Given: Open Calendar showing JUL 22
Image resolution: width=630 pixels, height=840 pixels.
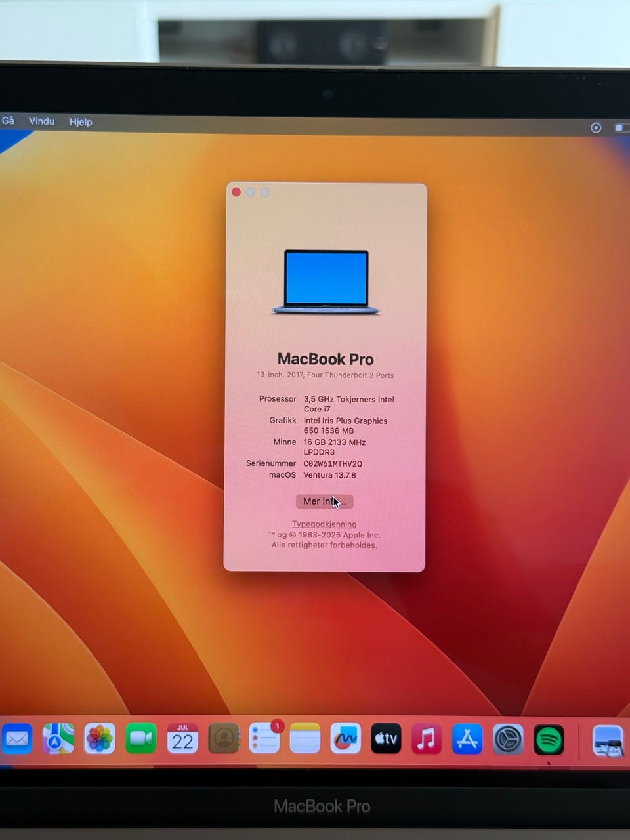Looking at the screenshot, I should tap(182, 739).
